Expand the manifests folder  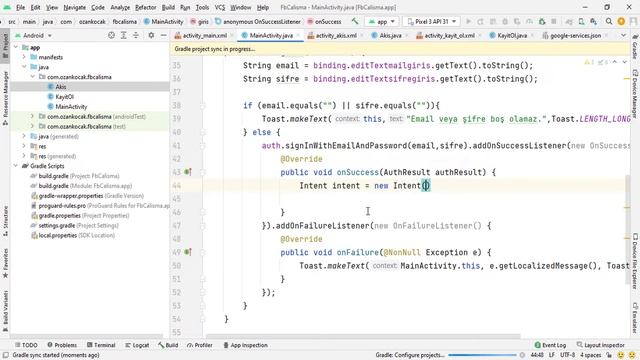24,57
